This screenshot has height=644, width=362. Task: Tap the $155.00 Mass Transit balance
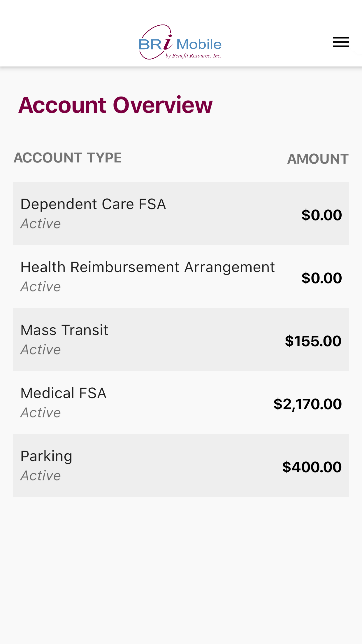313,341
